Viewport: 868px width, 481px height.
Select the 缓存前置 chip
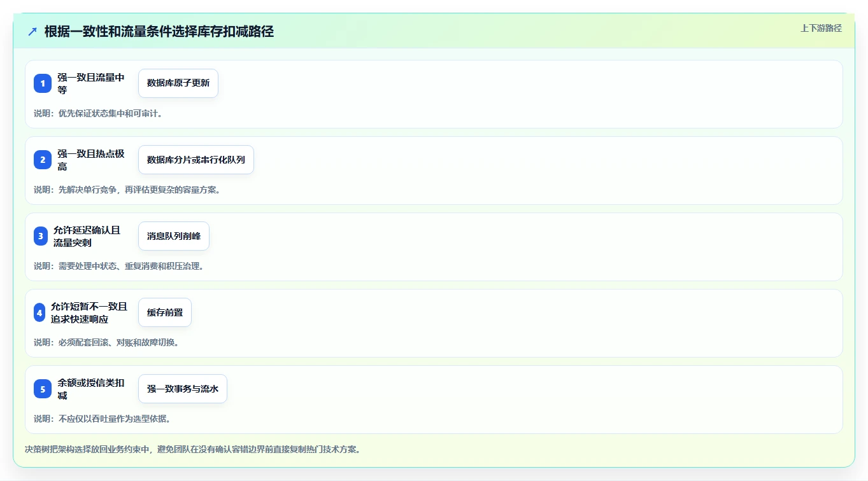pyautogui.click(x=165, y=312)
